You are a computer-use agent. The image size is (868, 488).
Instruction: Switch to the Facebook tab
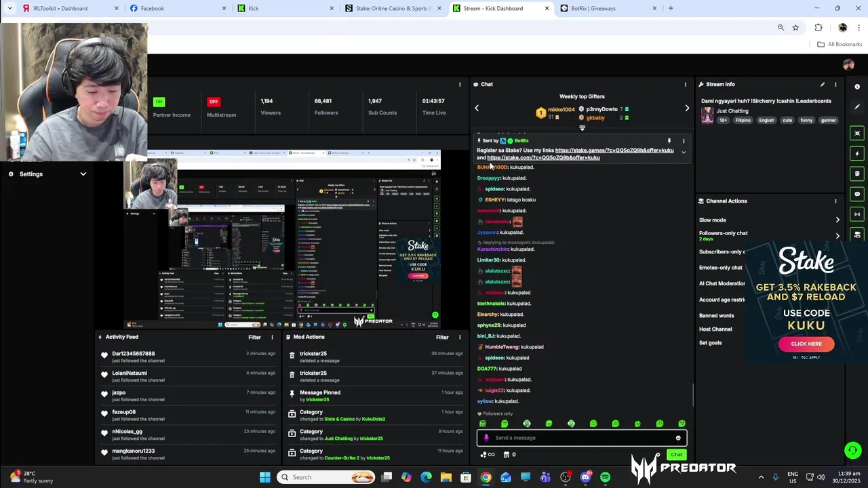pos(178,8)
